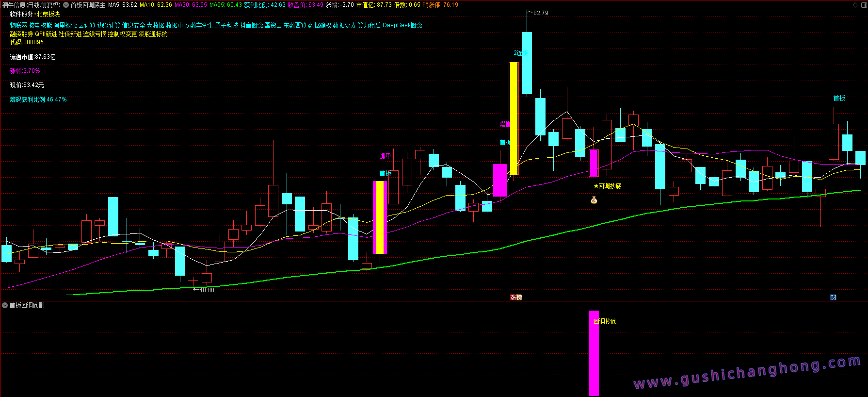The width and height of the screenshot is (868, 397).
Task: Click the 软件服务 industry label
Action: click(21, 15)
